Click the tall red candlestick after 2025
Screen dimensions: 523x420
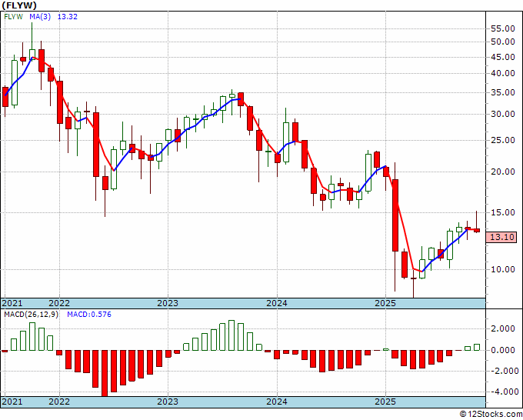pyautogui.click(x=395, y=215)
